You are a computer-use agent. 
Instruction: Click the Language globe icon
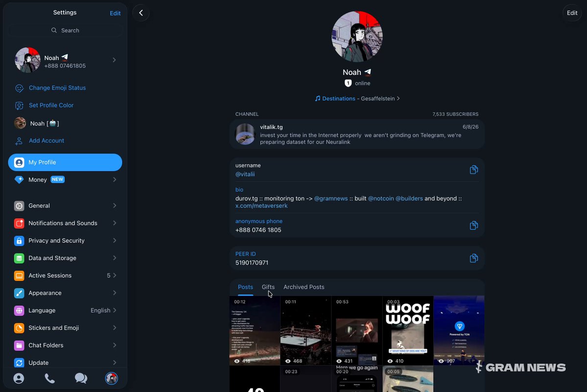19,310
